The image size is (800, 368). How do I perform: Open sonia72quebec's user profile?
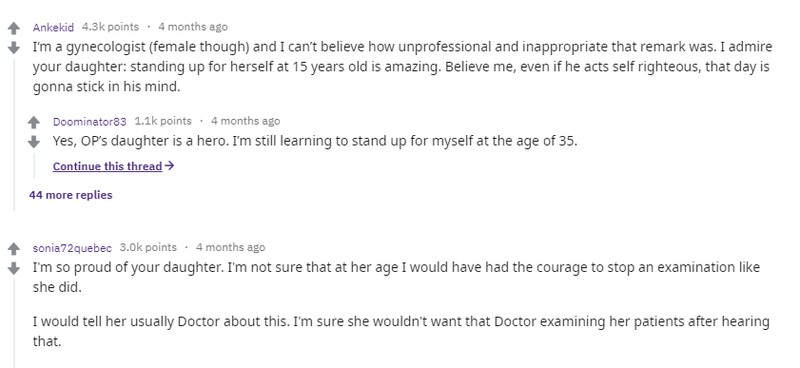point(72,248)
